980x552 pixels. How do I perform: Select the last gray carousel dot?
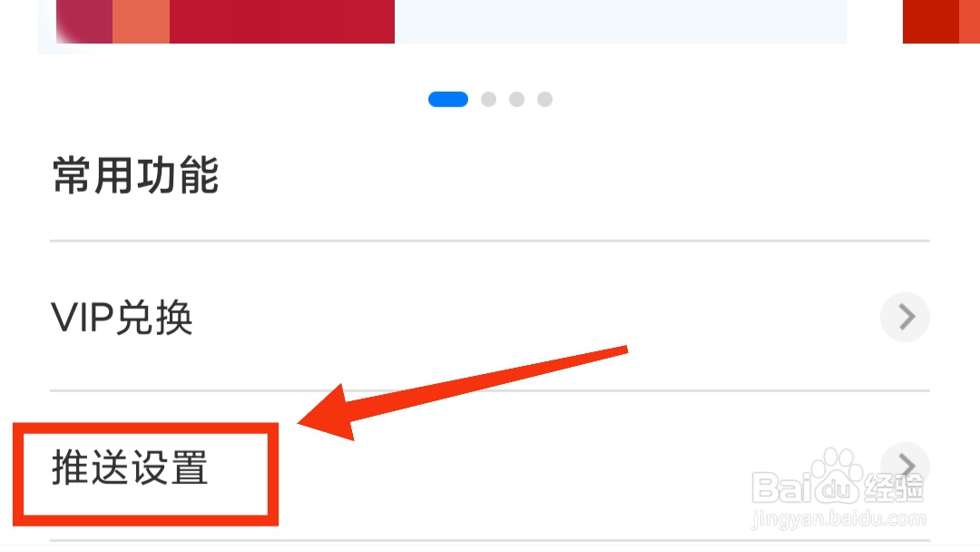pos(545,99)
